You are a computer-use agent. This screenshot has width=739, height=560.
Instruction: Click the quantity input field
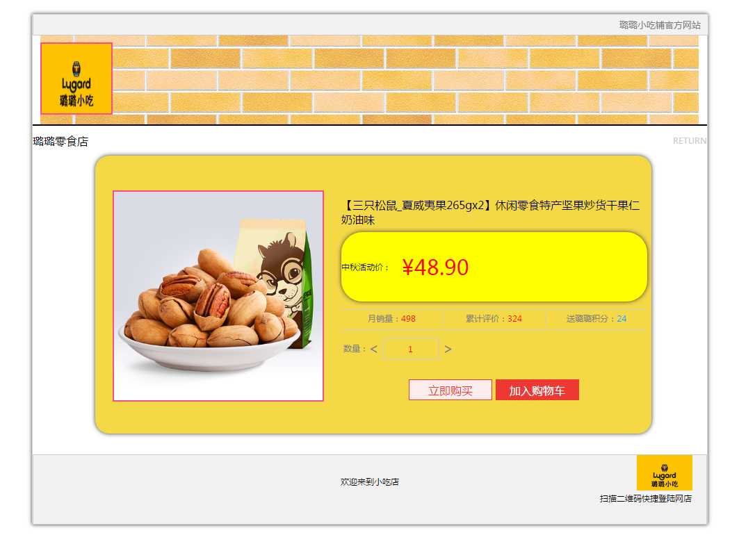(410, 349)
